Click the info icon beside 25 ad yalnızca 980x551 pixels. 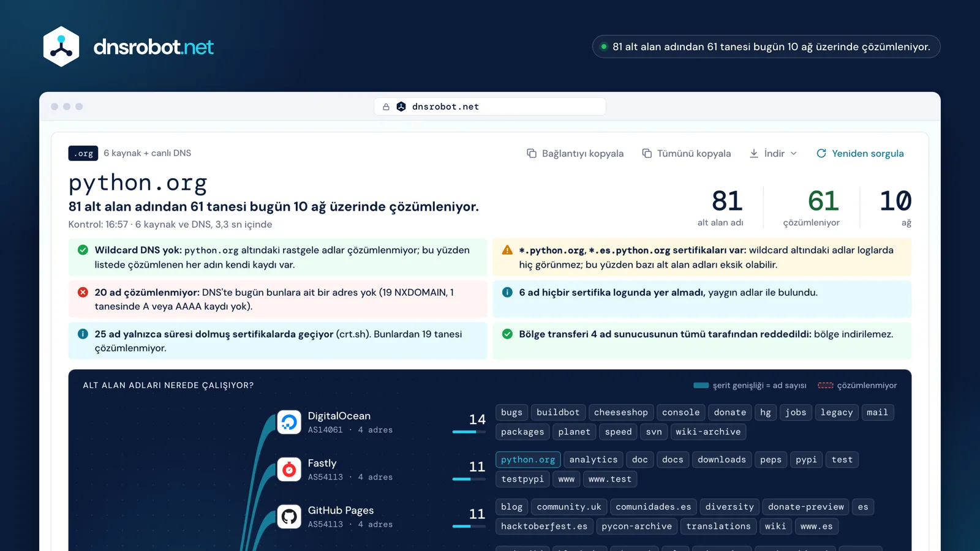83,334
